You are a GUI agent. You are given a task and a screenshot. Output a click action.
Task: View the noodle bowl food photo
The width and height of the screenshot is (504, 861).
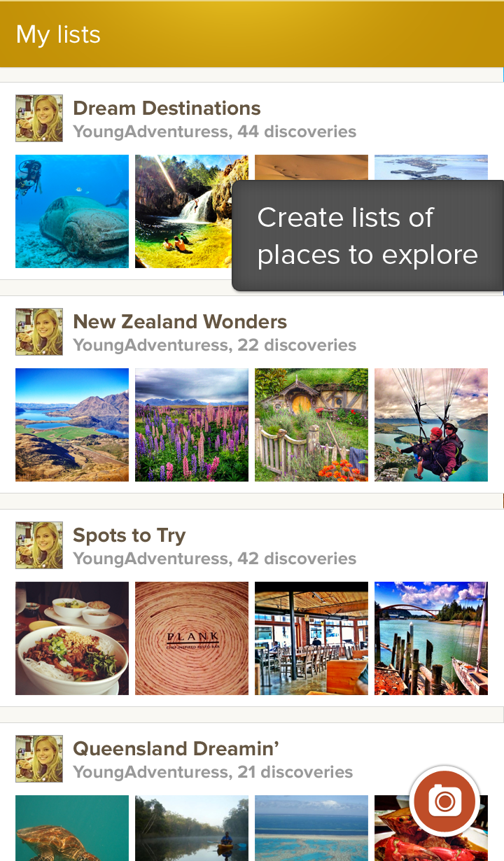pyautogui.click(x=72, y=638)
